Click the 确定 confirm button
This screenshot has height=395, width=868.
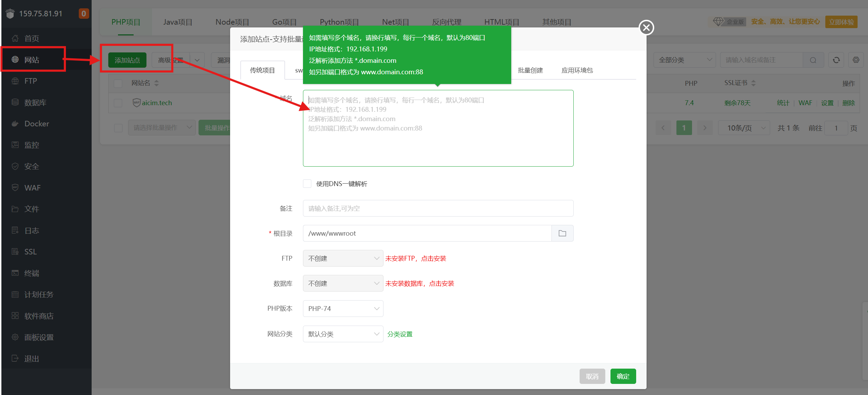[623, 376]
